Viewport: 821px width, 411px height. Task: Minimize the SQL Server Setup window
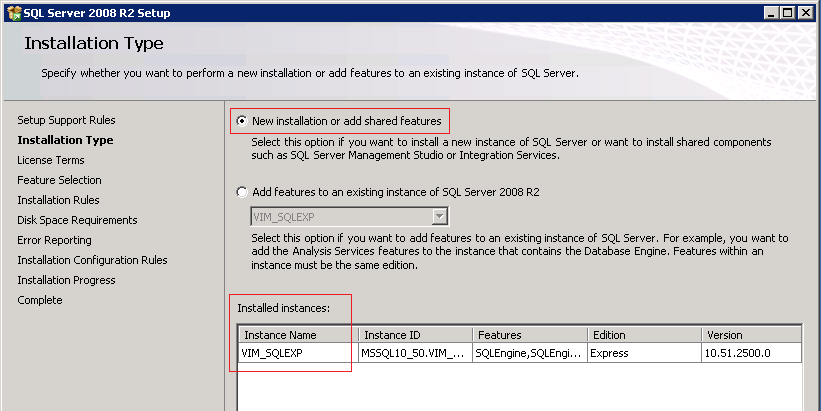point(771,13)
